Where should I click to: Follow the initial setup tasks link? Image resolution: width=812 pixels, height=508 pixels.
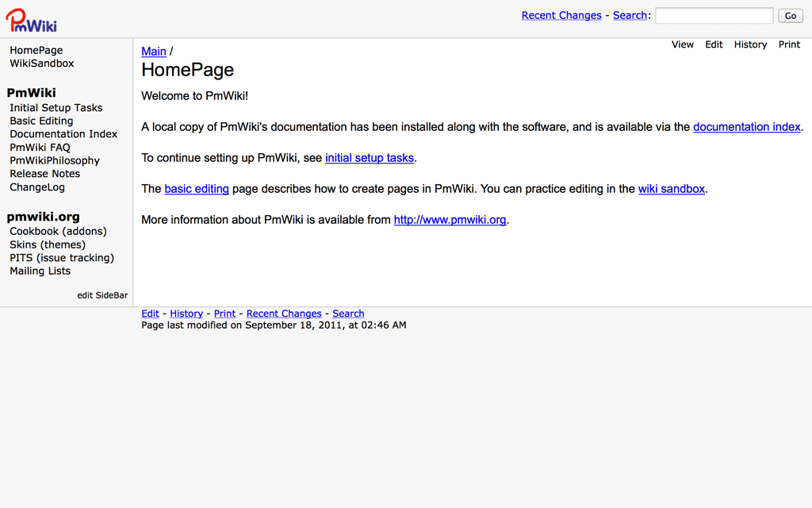[370, 158]
